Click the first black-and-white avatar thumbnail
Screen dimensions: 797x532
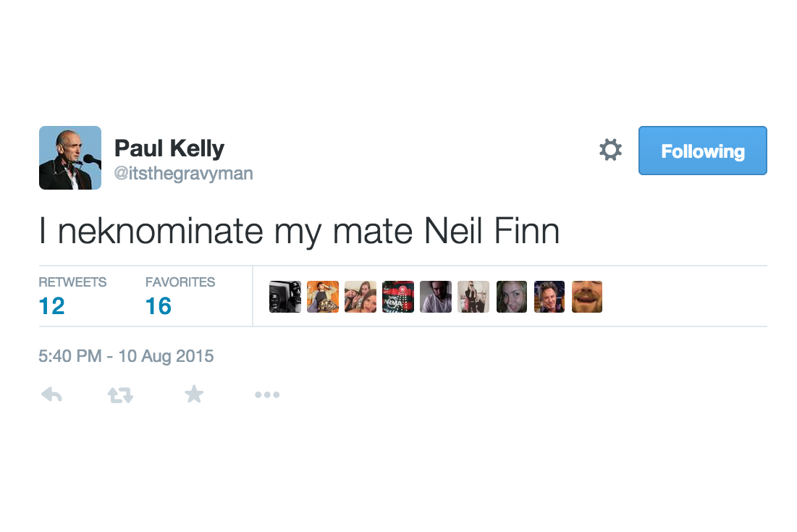285,297
